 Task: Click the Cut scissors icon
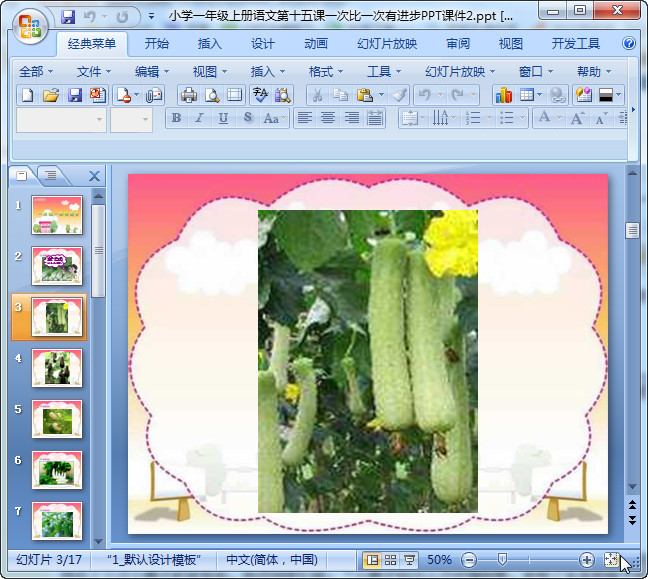coord(317,95)
